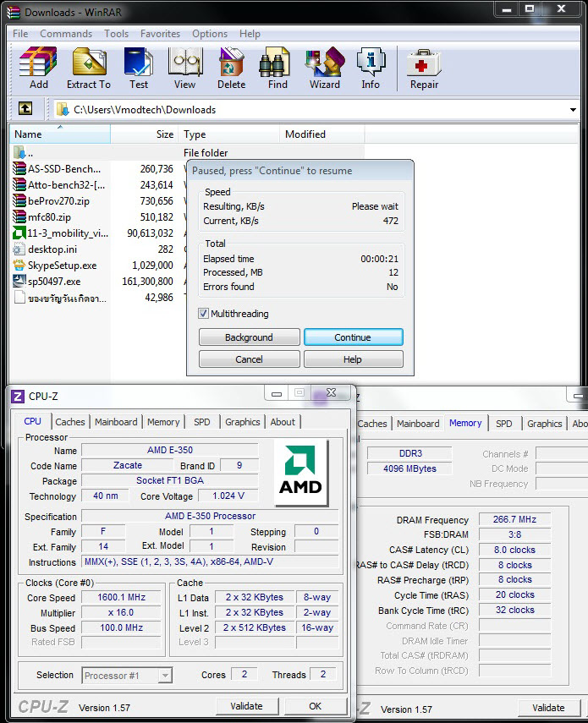Viewport: 588px width, 723px height.
Task: Open the Tools menu
Action: [x=116, y=34]
